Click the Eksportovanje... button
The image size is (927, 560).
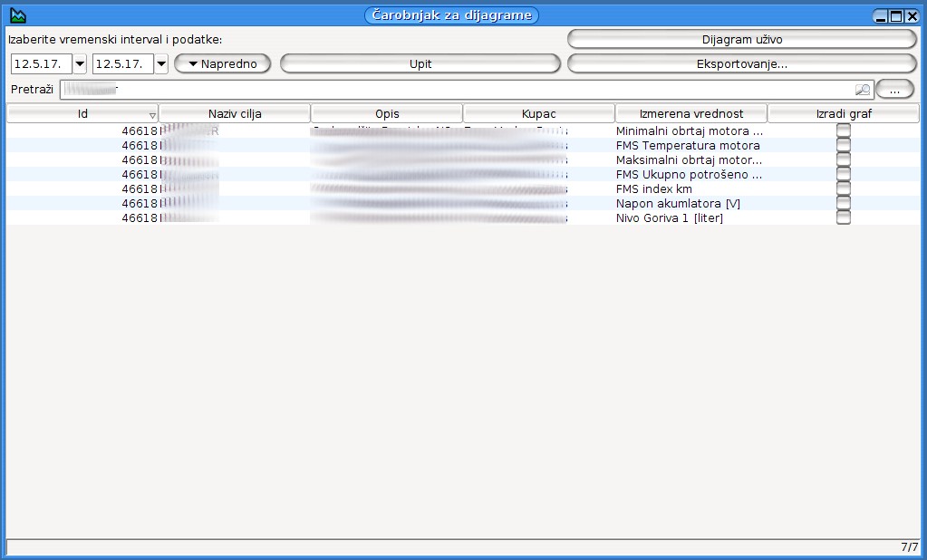click(741, 63)
